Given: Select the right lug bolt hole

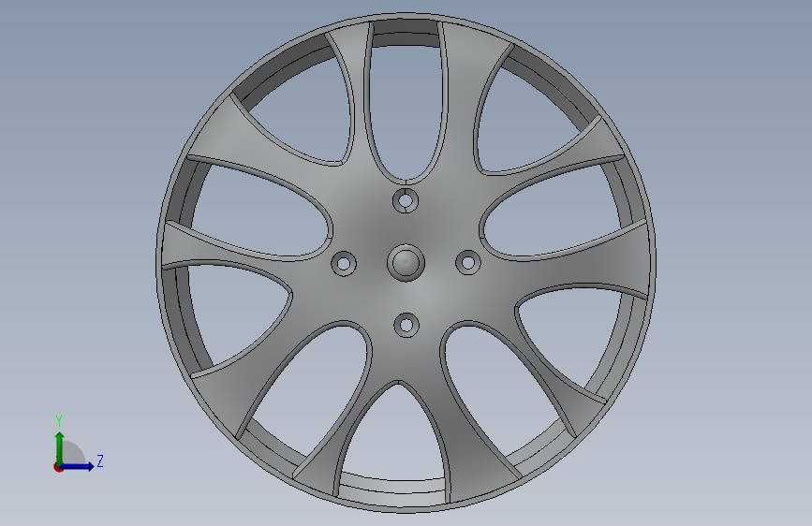Looking at the screenshot, I should click(468, 262).
